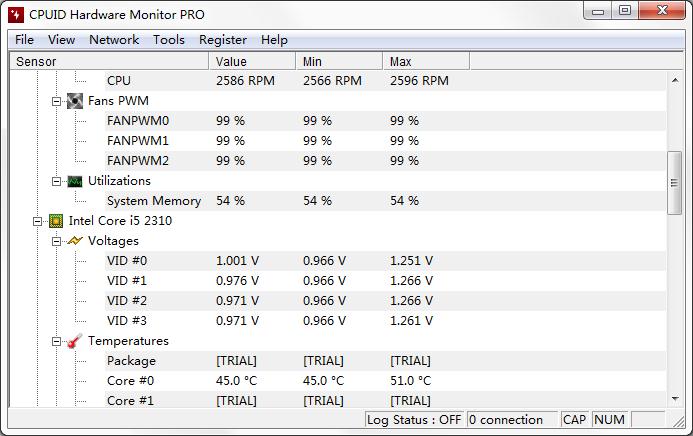Select the VID #0 voltage row

click(x=127, y=261)
